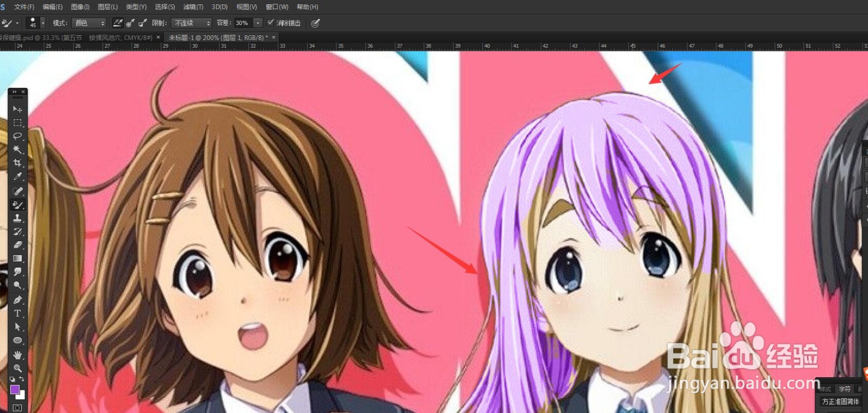This screenshot has height=413, width=868.
Task: Select the History Brush tool
Action: click(x=17, y=231)
